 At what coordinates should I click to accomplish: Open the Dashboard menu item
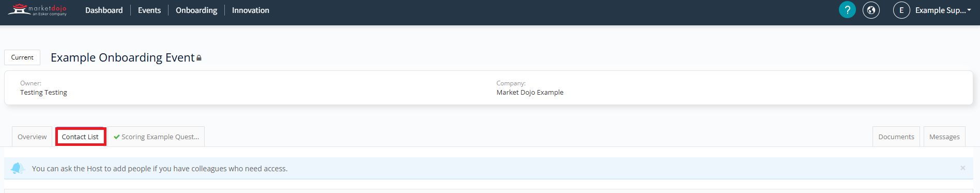104,10
